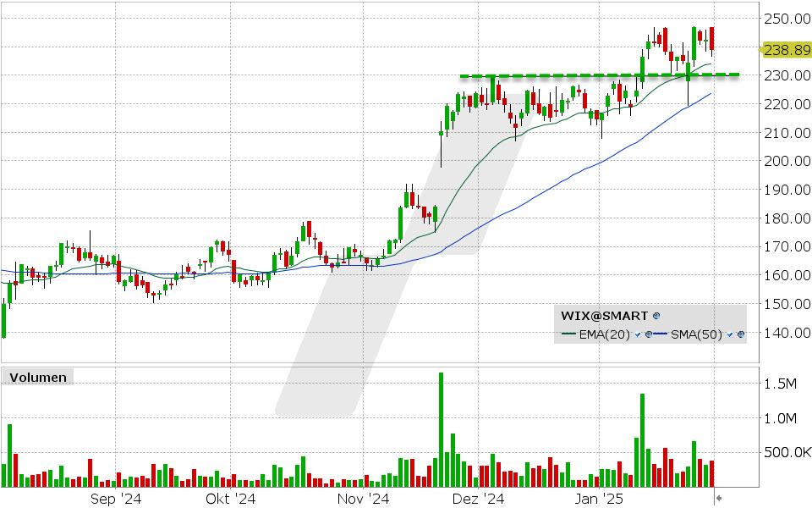
Task: Click the Okt '24 date label
Action: (x=230, y=499)
